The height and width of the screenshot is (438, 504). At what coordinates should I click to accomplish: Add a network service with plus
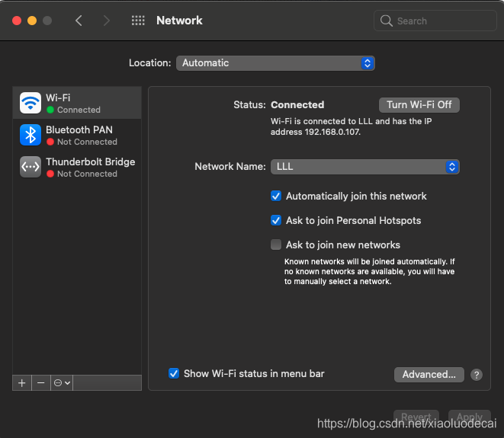22,382
